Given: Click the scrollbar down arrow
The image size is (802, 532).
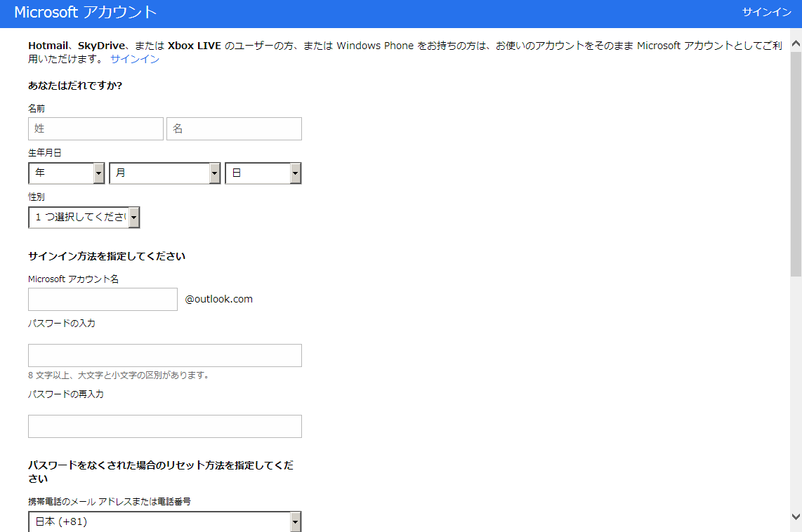Looking at the screenshot, I should (796, 517).
